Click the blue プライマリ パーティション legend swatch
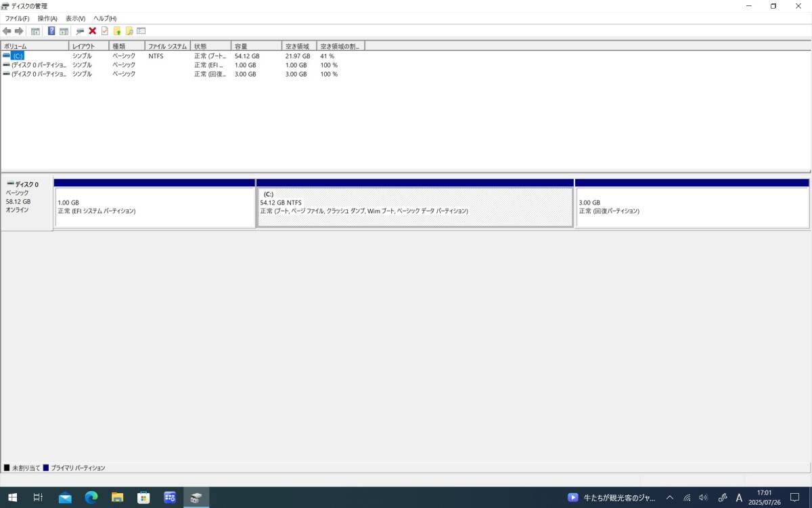This screenshot has width=812, height=508. click(45, 468)
